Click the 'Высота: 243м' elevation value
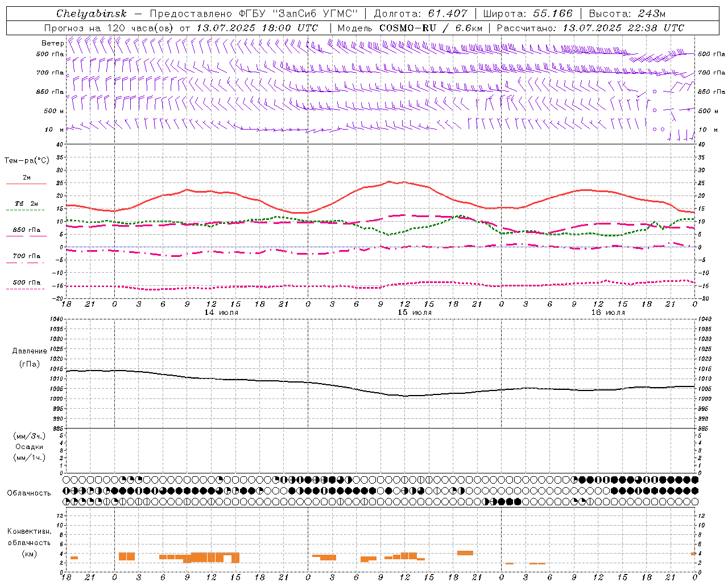728x582 pixels. point(627,14)
